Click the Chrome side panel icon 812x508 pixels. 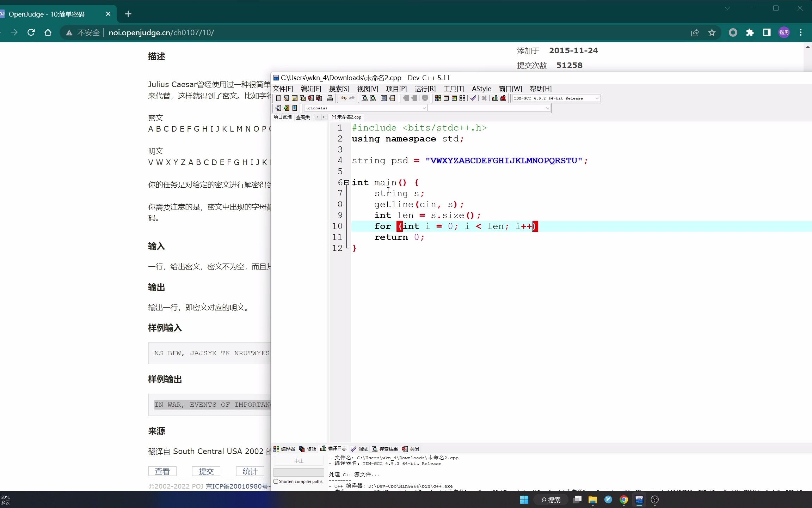pyautogui.click(x=767, y=32)
